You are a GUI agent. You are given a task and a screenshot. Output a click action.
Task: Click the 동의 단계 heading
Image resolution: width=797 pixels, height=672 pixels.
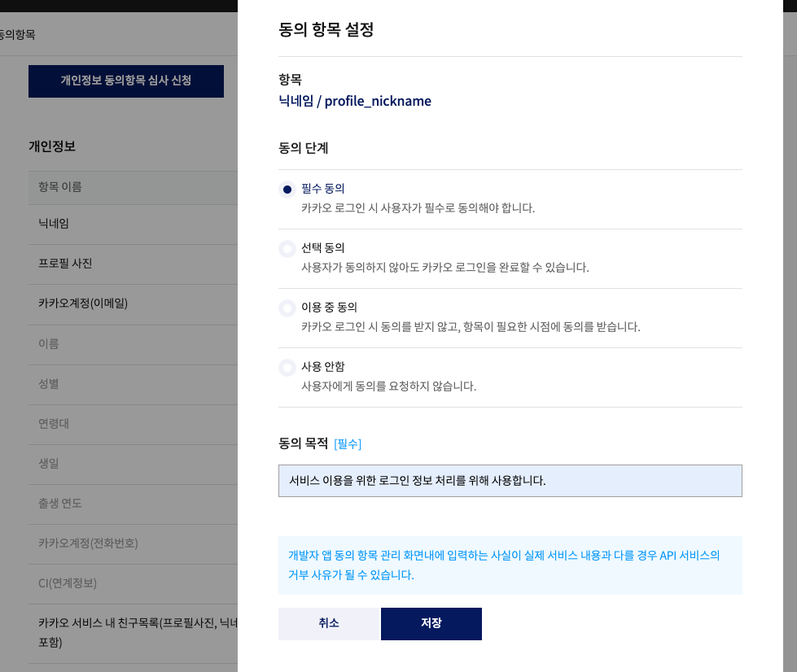click(304, 148)
